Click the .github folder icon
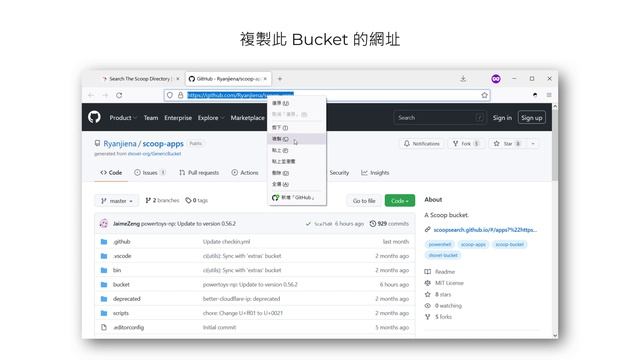The image size is (640, 360). click(x=104, y=242)
